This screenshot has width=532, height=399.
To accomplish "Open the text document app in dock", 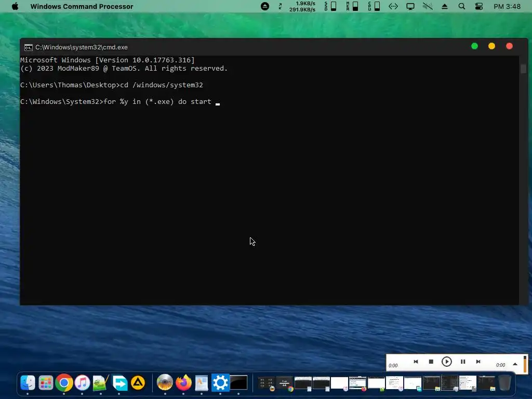I will click(202, 383).
